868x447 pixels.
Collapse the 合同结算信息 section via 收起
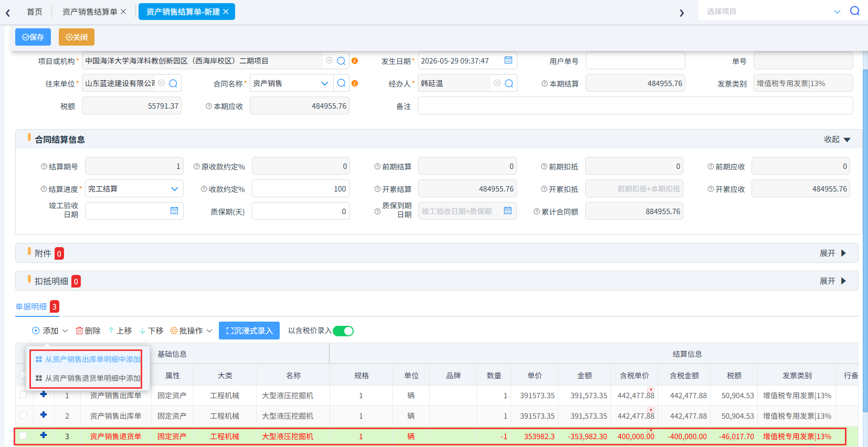pyautogui.click(x=837, y=140)
